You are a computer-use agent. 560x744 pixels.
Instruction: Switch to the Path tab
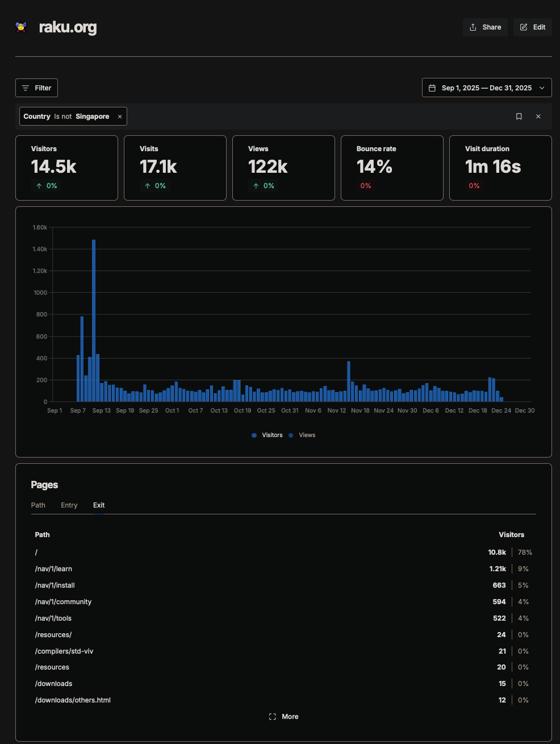click(x=38, y=505)
